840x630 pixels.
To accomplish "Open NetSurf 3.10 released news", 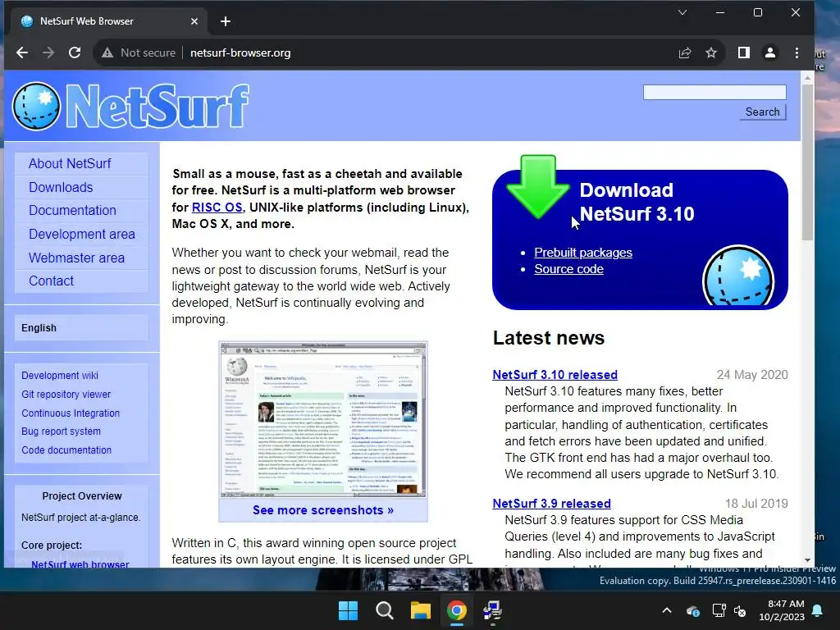I will pyautogui.click(x=555, y=374).
